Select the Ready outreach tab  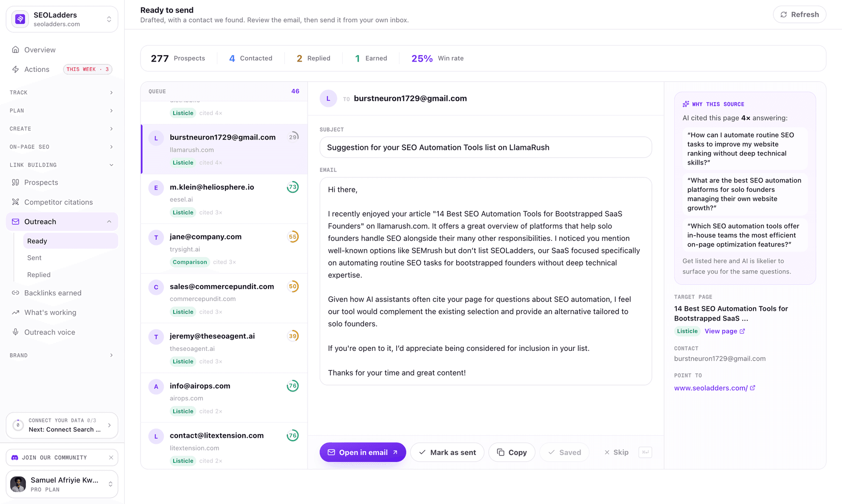[x=70, y=241]
